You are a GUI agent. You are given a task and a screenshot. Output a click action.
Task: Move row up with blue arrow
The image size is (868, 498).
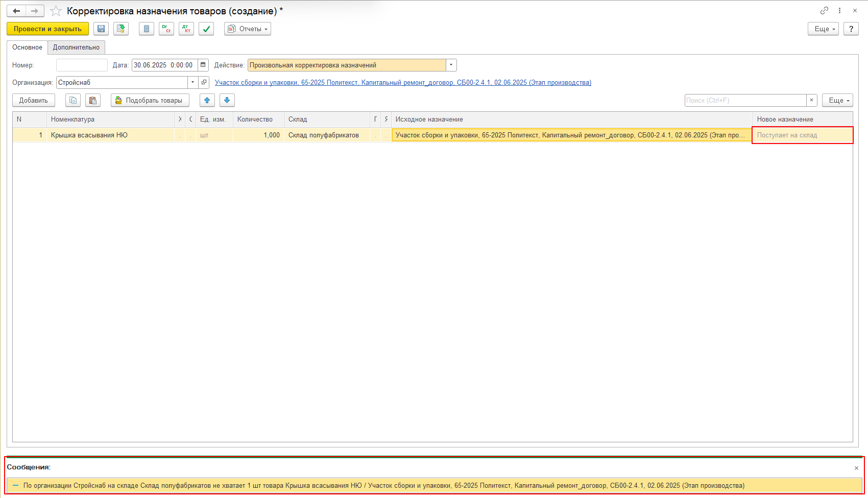(x=207, y=100)
